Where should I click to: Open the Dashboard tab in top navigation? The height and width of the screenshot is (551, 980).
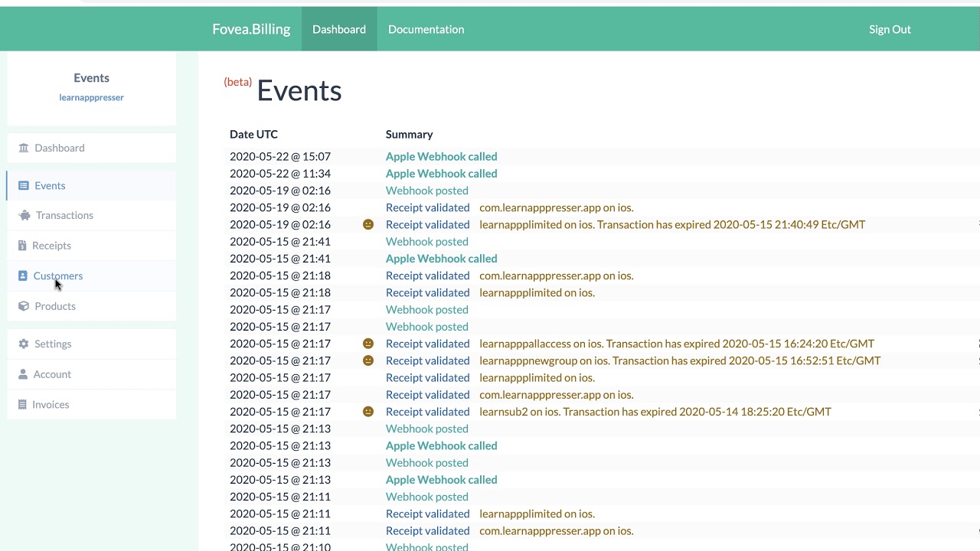click(x=339, y=29)
